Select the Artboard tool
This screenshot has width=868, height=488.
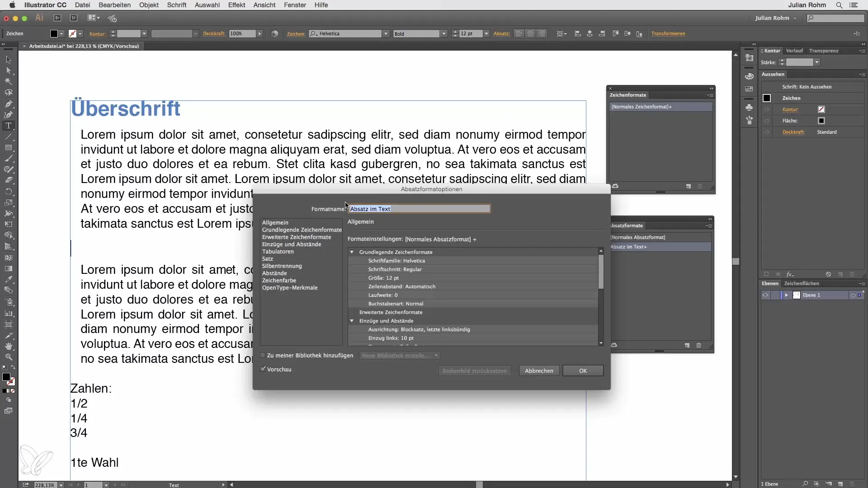(x=9, y=324)
